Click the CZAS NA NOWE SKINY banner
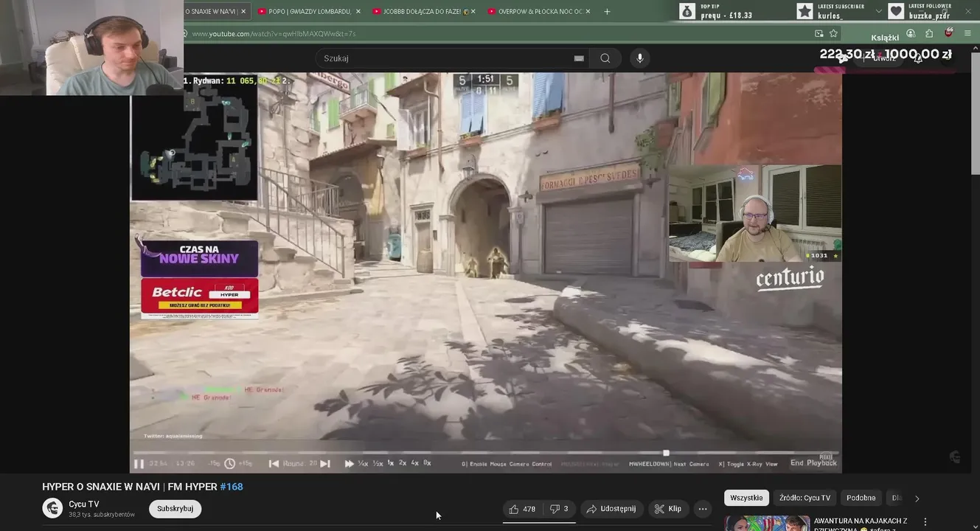The width and height of the screenshot is (980, 531). [x=199, y=258]
